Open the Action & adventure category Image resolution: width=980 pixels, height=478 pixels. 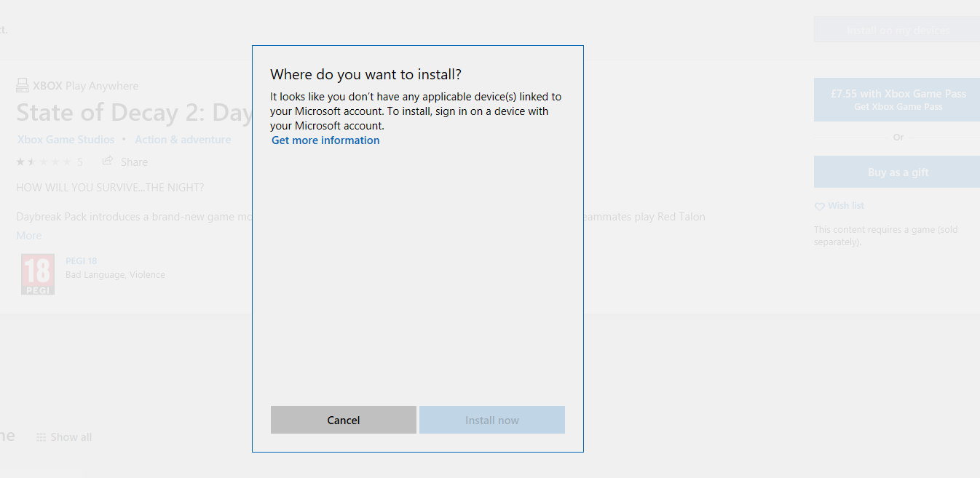pyautogui.click(x=183, y=140)
